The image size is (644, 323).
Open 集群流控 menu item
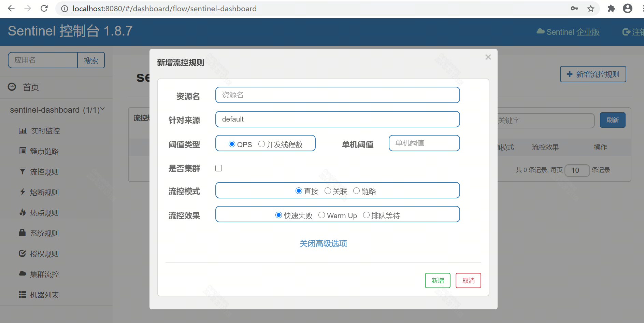pos(44,274)
